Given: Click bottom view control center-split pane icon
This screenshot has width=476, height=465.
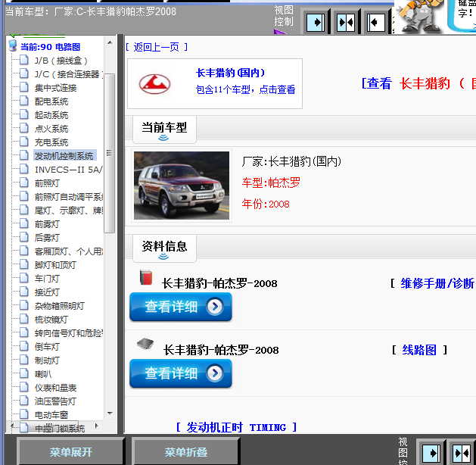Looking at the screenshot, I should click(x=462, y=453).
